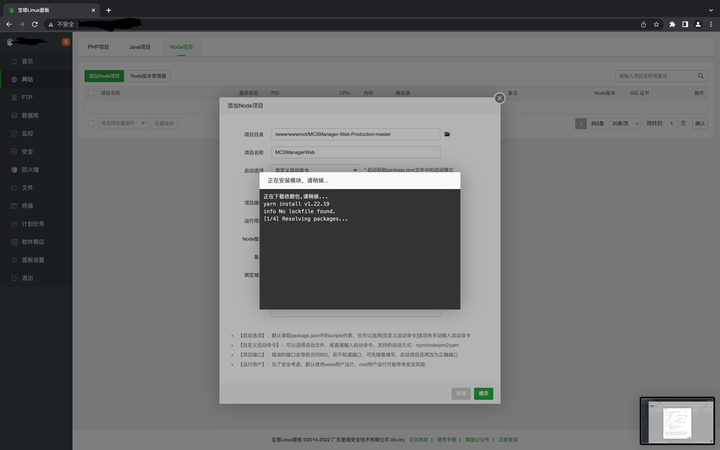Open the 正版查询 footer link

508,440
